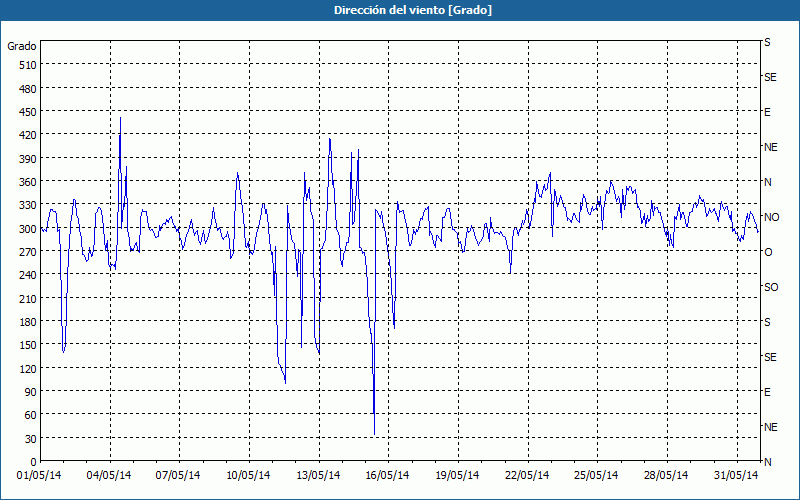Click the 'S' compass label beside the 180 gridline
The image size is (800, 500).
point(767,322)
